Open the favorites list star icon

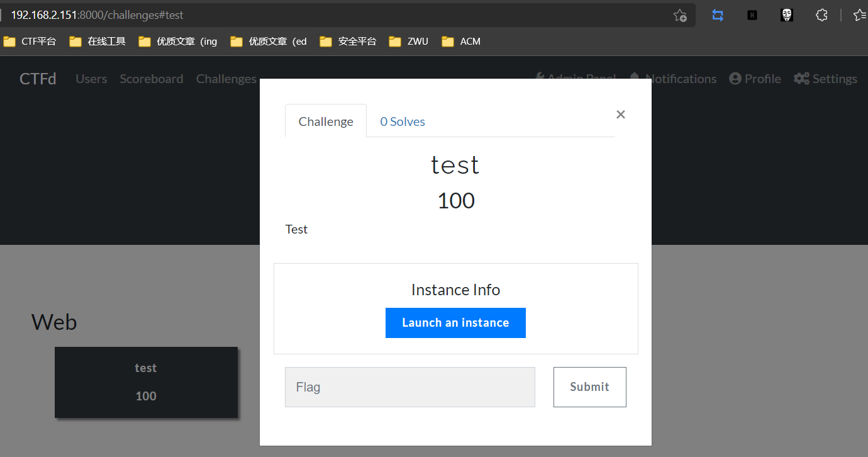[860, 15]
